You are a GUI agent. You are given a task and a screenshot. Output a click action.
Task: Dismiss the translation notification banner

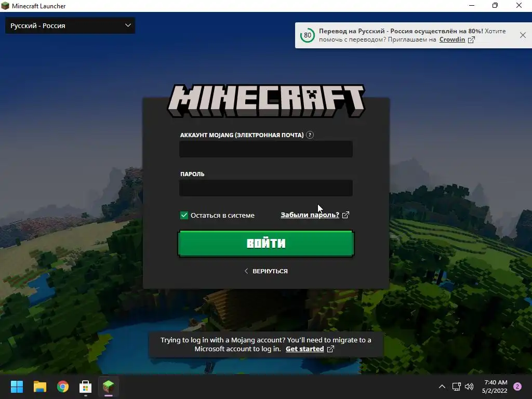coord(523,35)
